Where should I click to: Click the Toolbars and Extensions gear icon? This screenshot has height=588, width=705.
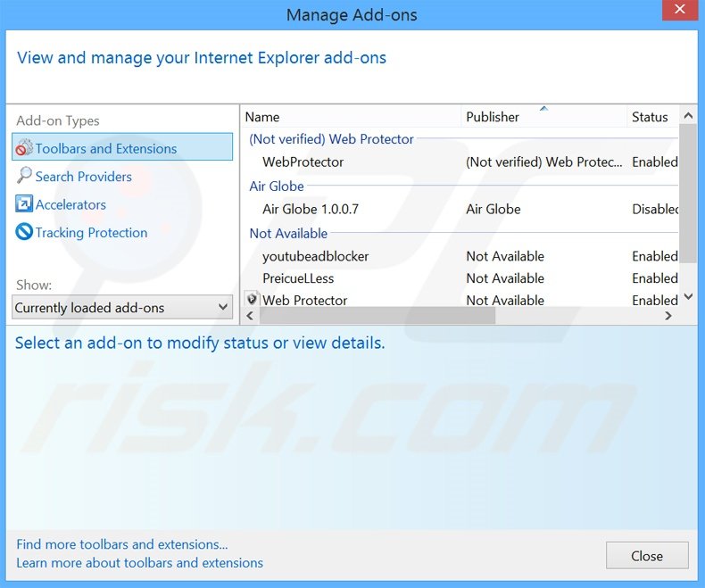(x=24, y=148)
